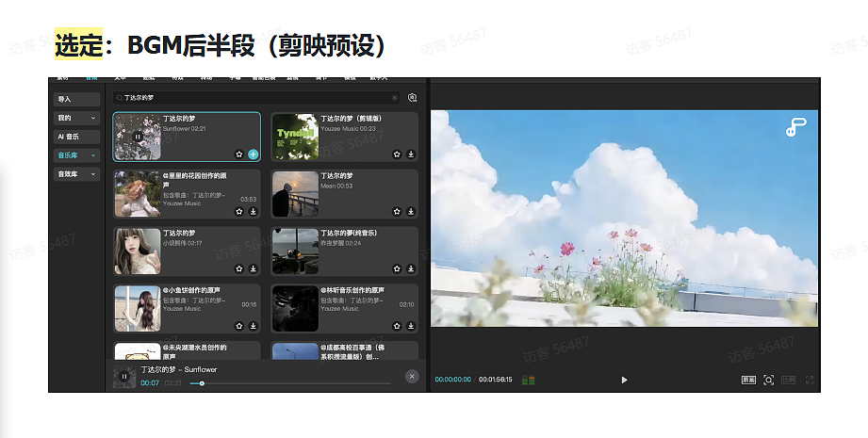This screenshot has height=438, width=868.
Task: Preview the @小鱼饼创作的原声 thumbnail
Action: (x=138, y=308)
